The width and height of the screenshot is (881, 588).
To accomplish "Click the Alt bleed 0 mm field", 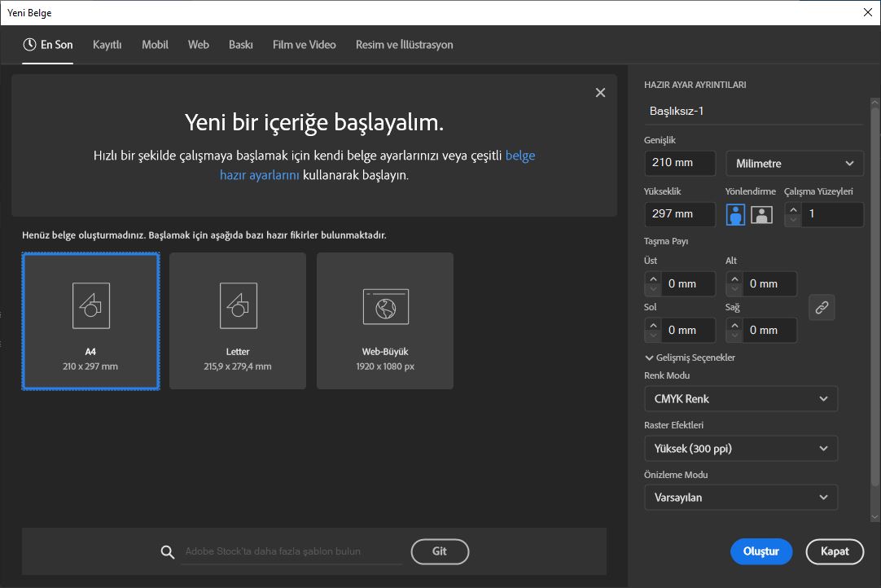I will point(769,284).
